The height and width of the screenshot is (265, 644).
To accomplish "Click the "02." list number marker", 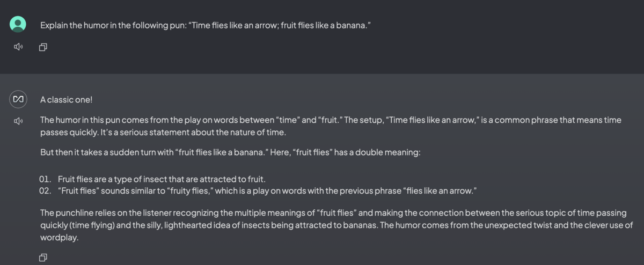I will point(45,190).
